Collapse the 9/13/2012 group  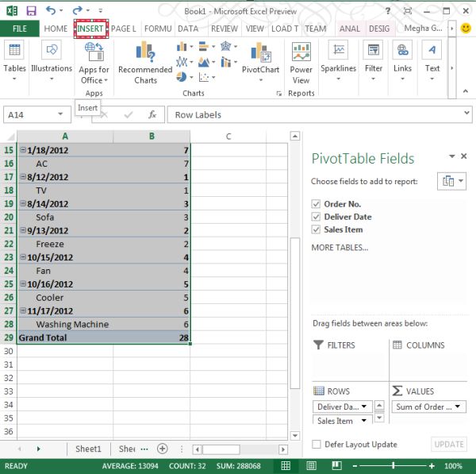coord(23,229)
